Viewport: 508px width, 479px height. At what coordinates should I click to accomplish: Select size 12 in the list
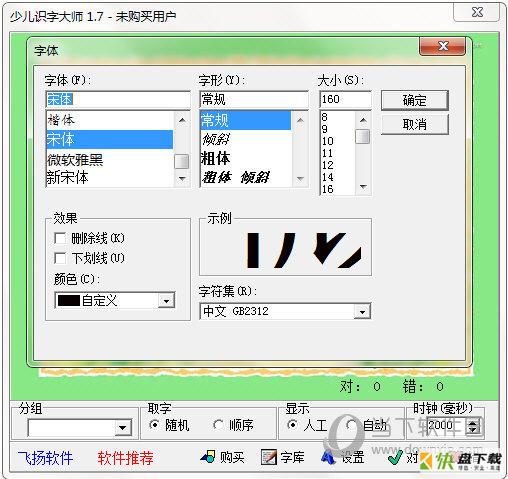(x=337, y=165)
